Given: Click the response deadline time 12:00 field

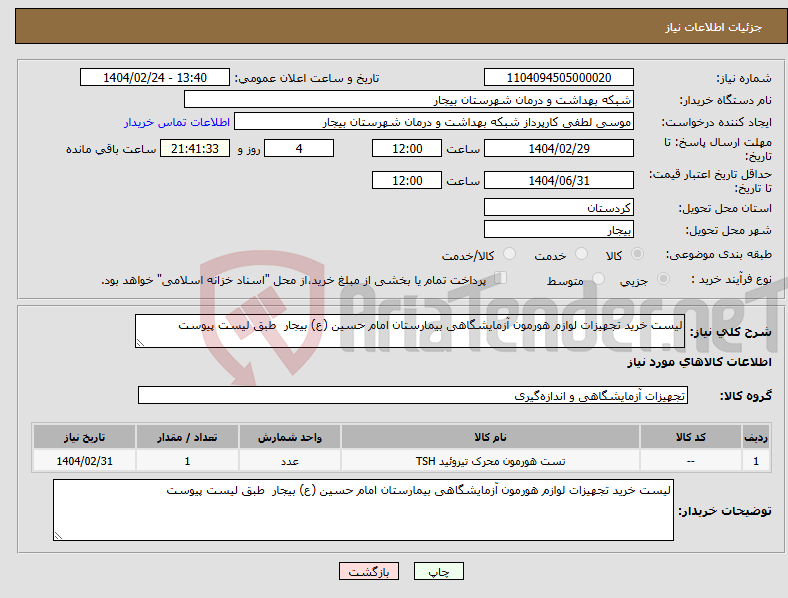Looking at the screenshot, I should [407, 148].
